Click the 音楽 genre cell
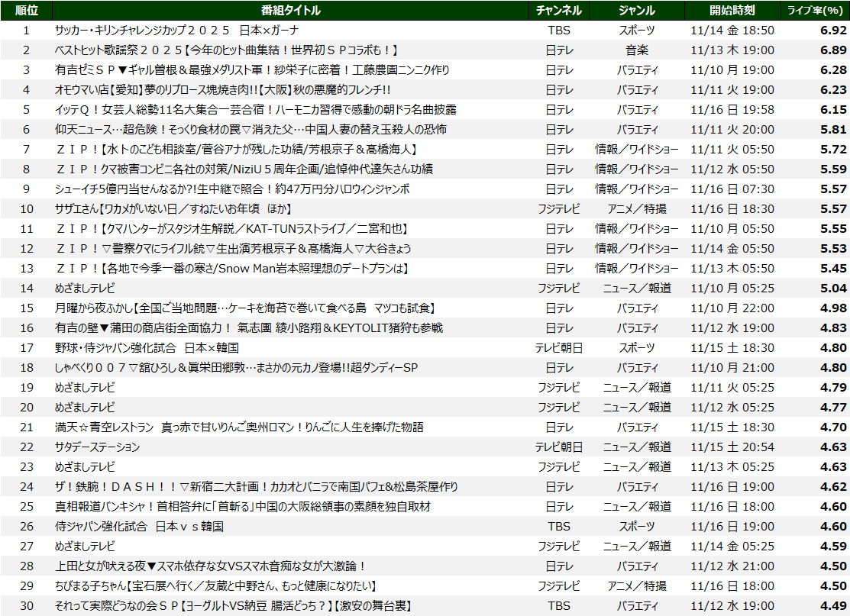The image size is (850, 616). 637,50
